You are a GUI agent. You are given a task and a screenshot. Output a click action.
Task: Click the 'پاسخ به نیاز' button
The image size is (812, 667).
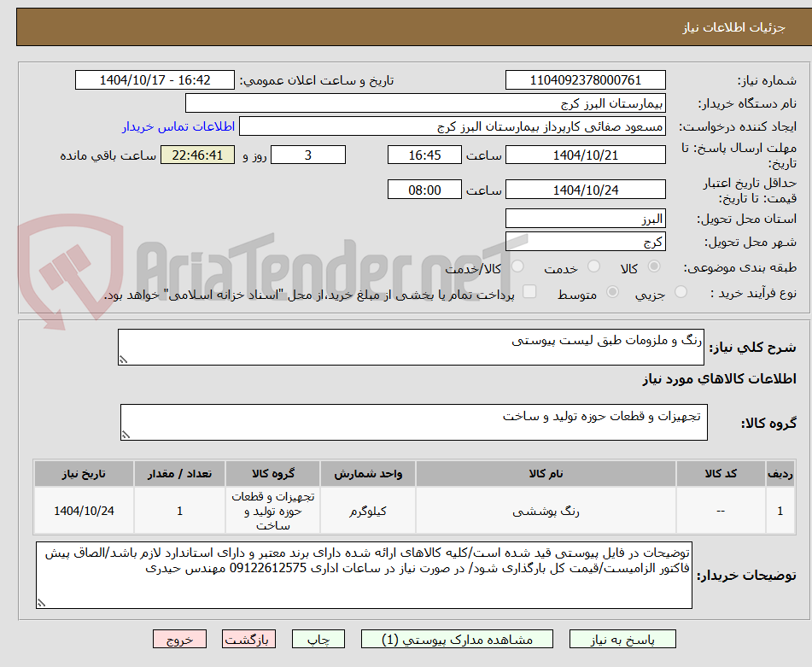point(622,639)
